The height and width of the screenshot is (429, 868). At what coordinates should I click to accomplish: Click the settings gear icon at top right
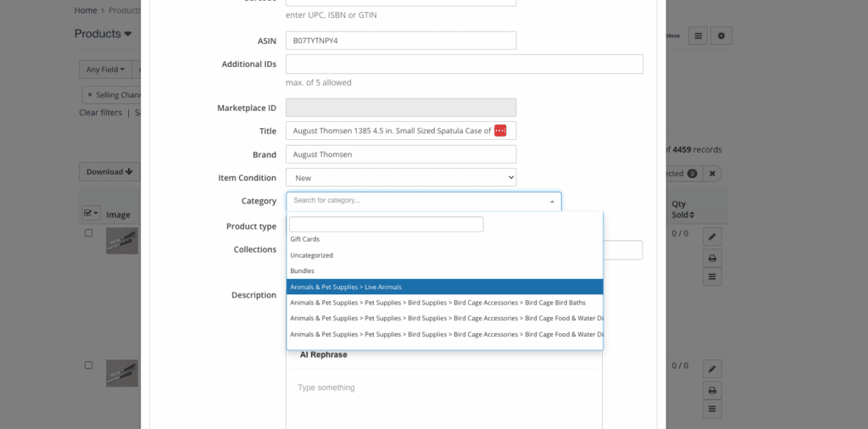click(x=721, y=36)
